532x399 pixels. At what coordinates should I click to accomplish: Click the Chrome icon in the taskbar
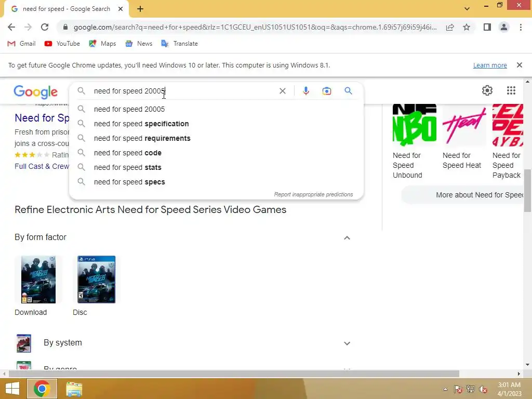(42, 389)
